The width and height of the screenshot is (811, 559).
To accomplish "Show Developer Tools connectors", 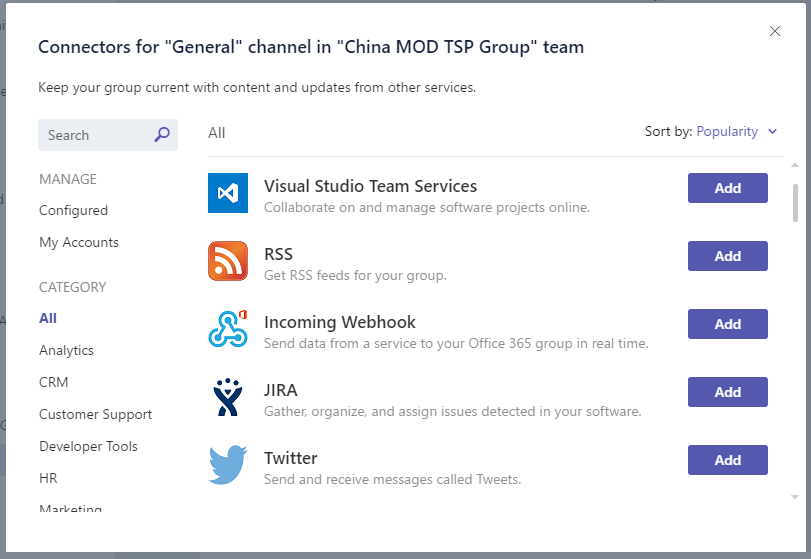I will click(x=88, y=447).
